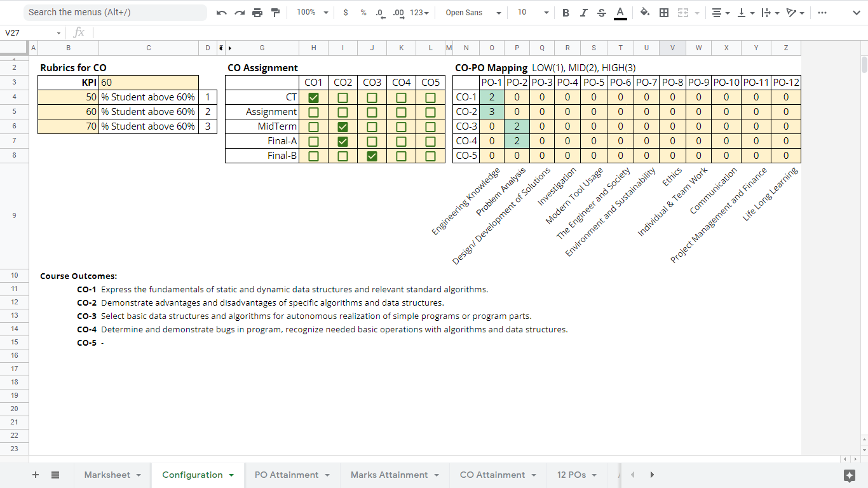Select the Paint format tool

point(275,13)
